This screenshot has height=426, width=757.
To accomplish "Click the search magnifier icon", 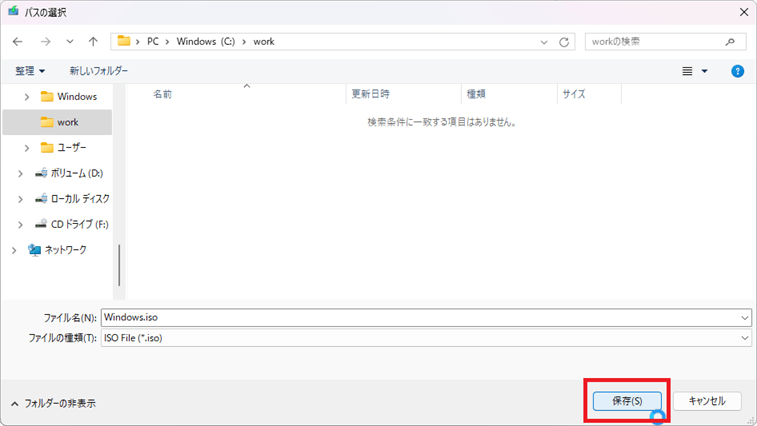I will point(730,42).
